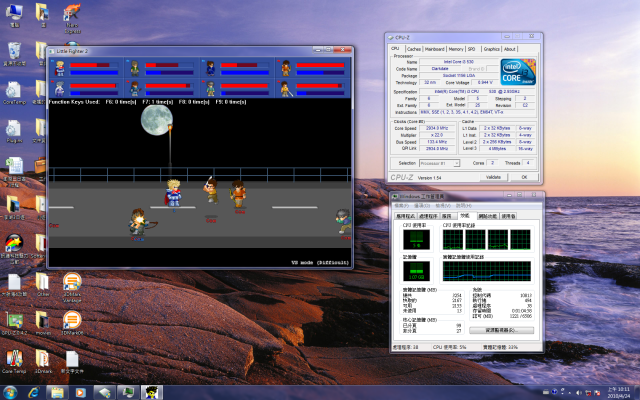This screenshot has height=400, width=640.
Task: Open the Other folder on desktop
Action: [43, 284]
